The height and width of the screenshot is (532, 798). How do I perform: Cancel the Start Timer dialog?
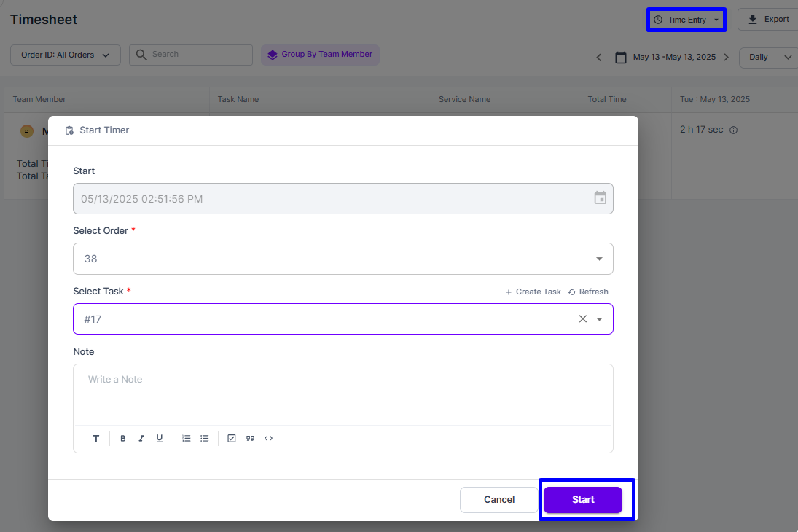(x=499, y=500)
